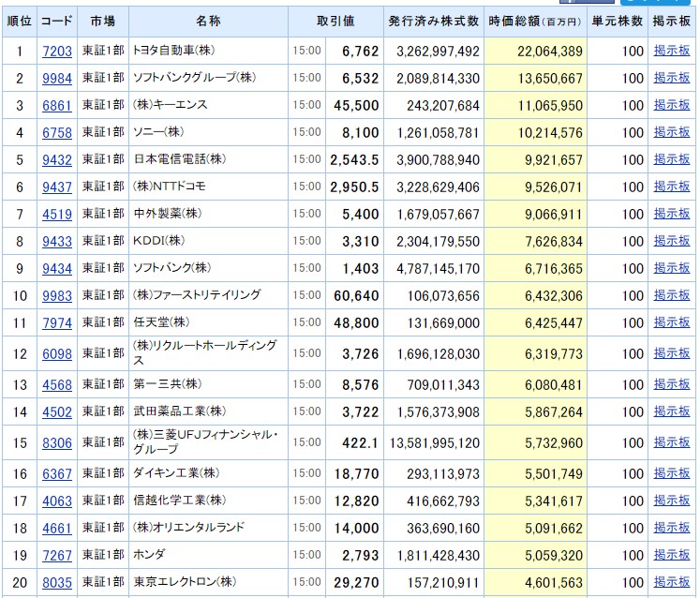Open the 掲示板 link for Sony row
700x598 pixels.
point(672,132)
